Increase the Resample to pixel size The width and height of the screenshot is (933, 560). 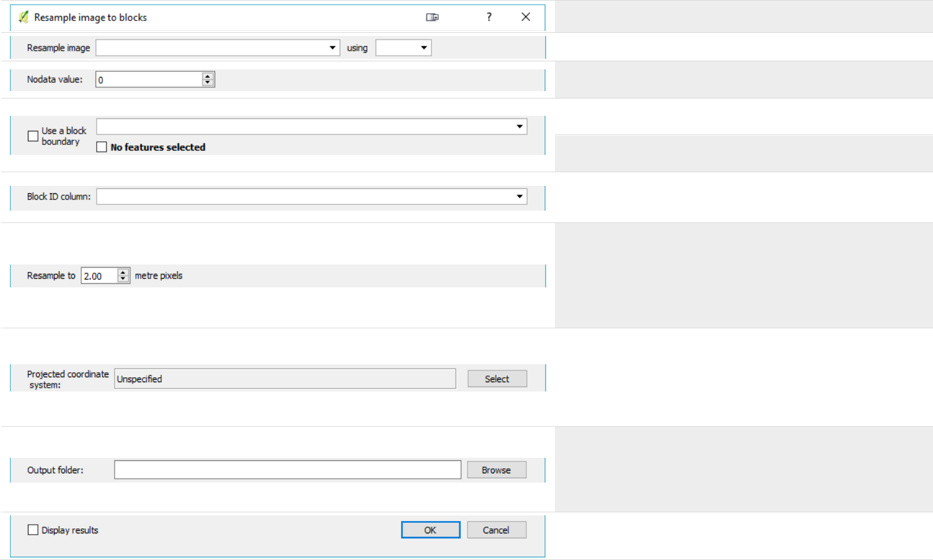123,273
